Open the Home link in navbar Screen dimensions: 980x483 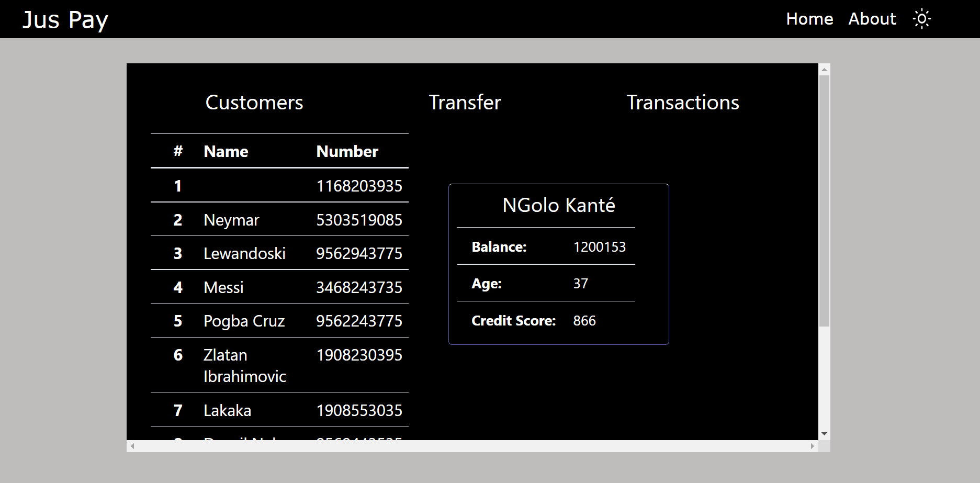click(x=809, y=19)
